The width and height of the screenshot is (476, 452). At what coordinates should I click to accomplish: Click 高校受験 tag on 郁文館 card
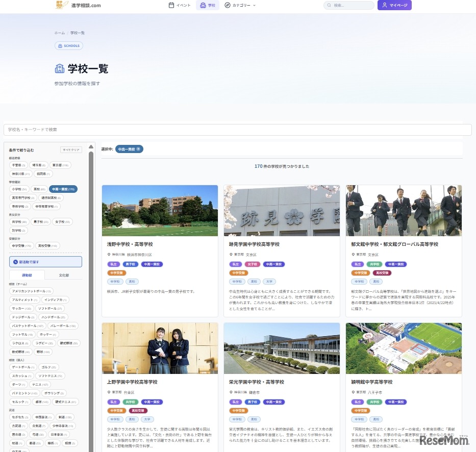coord(382,273)
